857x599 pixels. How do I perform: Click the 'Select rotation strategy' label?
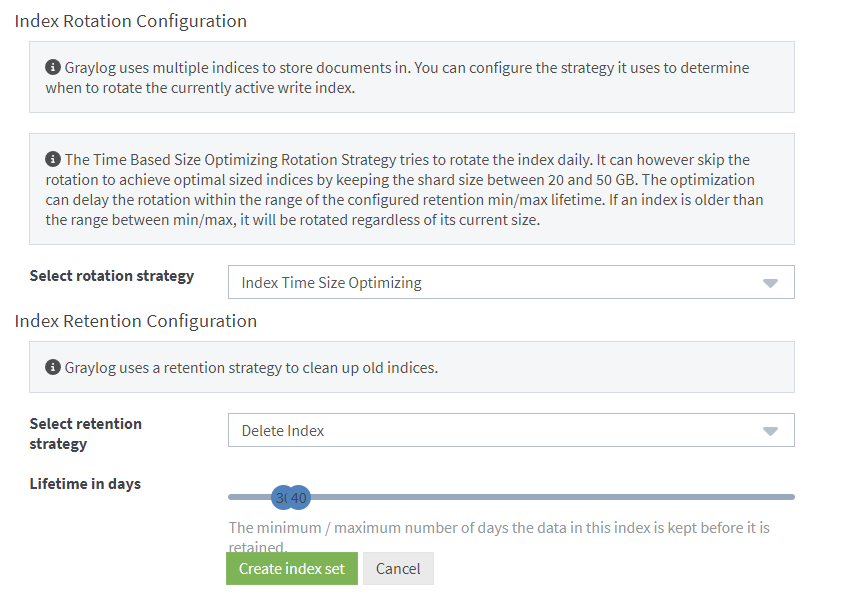coord(112,276)
